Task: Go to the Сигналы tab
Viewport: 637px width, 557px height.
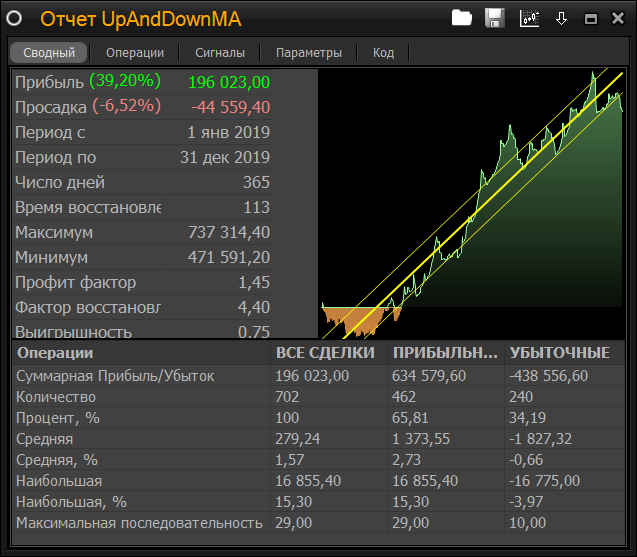Action: tap(219, 53)
